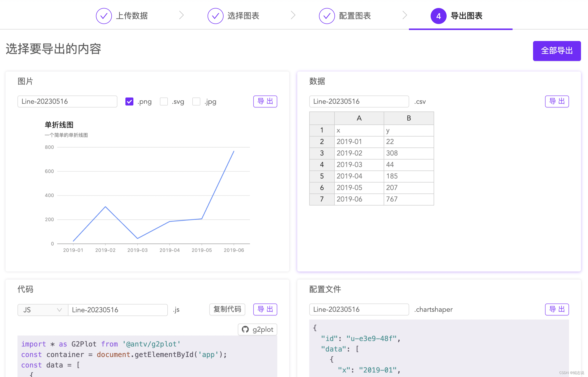Screen dimensions: 588x377
Task: Click the step 4 export circle icon
Action: point(438,16)
